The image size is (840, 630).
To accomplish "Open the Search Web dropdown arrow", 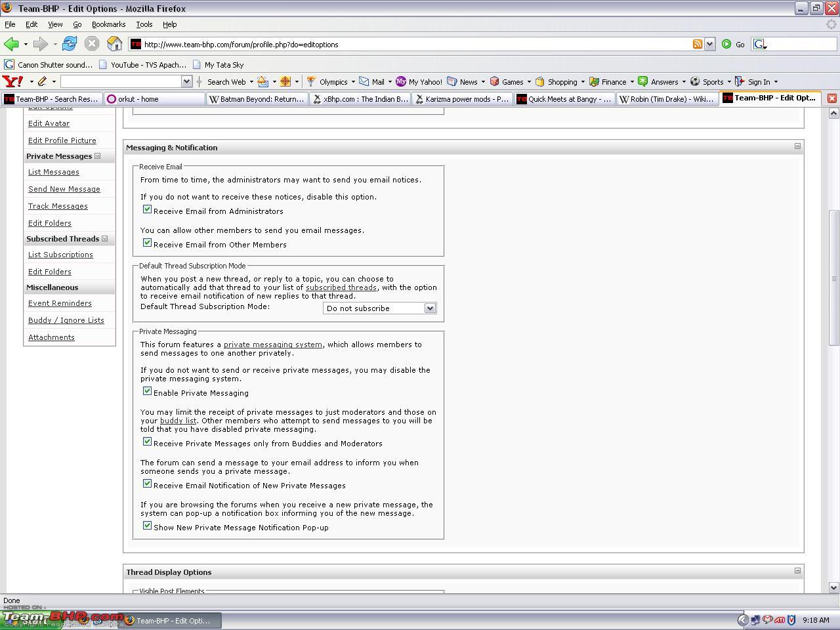I will [251, 82].
